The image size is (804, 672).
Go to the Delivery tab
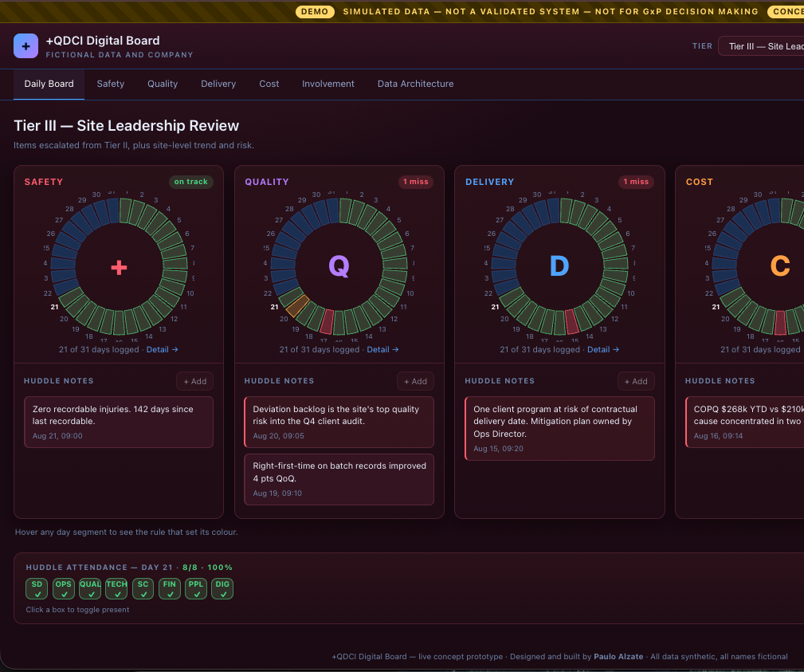(218, 84)
